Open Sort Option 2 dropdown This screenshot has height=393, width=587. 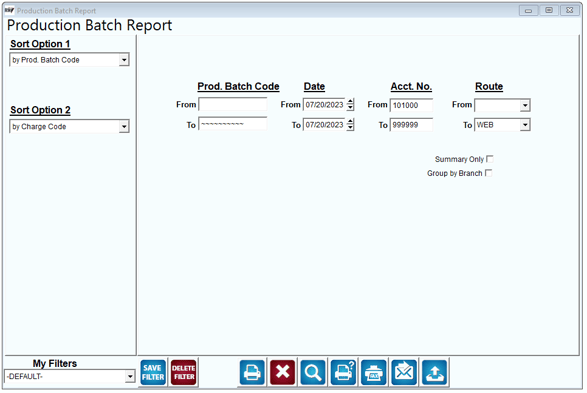pos(124,127)
